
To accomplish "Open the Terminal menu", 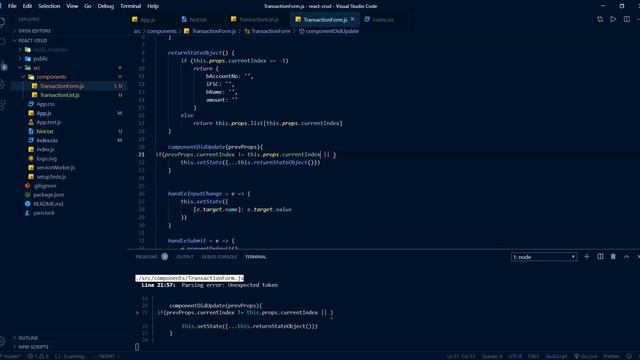I will (131, 6).
